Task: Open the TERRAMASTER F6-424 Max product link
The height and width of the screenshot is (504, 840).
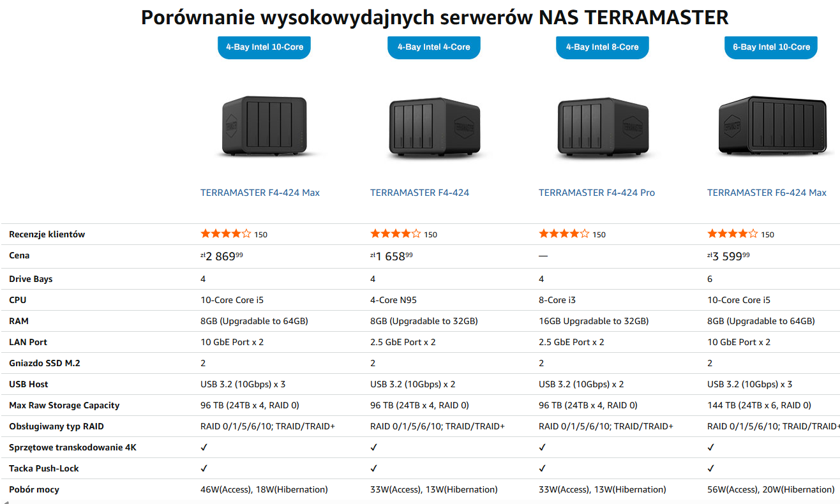Action: tap(767, 192)
